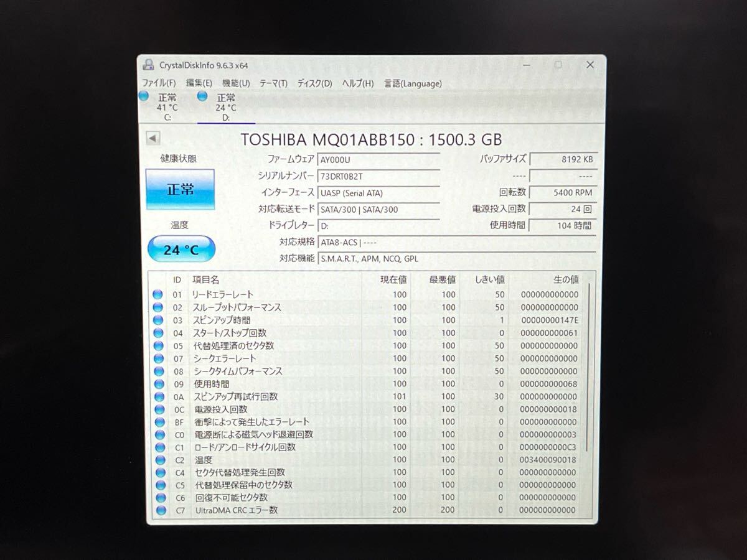Click the features field S.M.A.R.T., APM, NCQ, GPL

456,259
